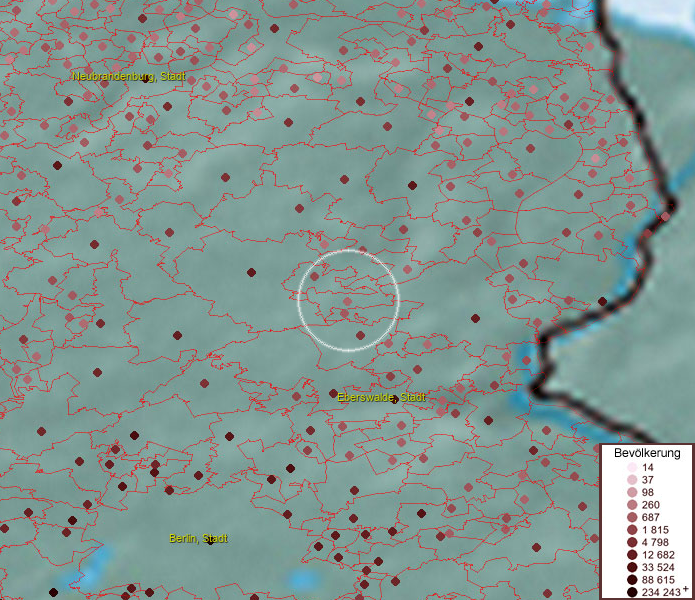695x600 pixels.
Task: Select the 'Bevölkerung' legend title
Action: (x=647, y=453)
